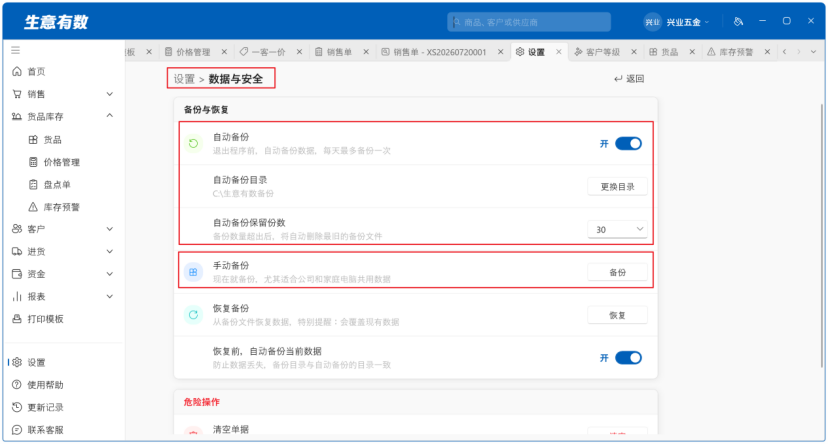This screenshot has height=444, width=828.
Task: Click the teal 恢复备份 icon
Action: click(193, 315)
